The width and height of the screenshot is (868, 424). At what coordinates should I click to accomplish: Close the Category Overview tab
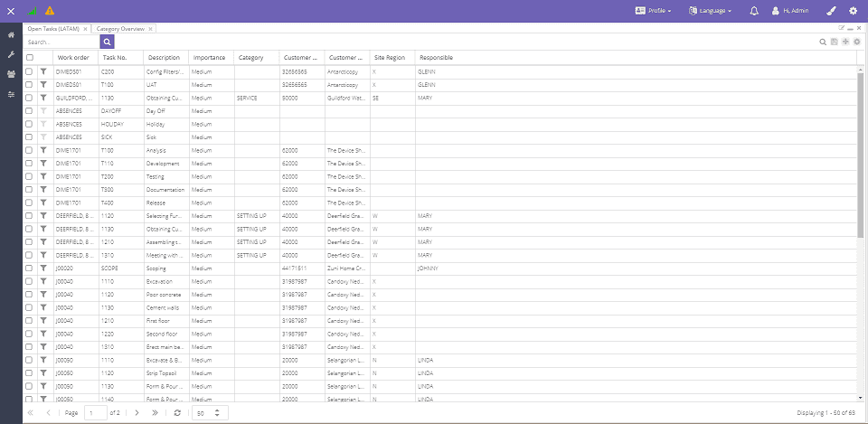tap(151, 29)
